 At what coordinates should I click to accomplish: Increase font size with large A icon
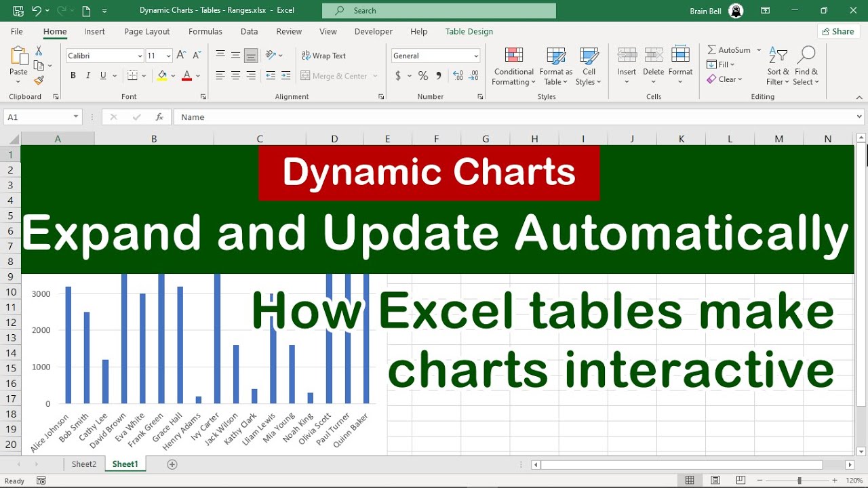click(181, 56)
